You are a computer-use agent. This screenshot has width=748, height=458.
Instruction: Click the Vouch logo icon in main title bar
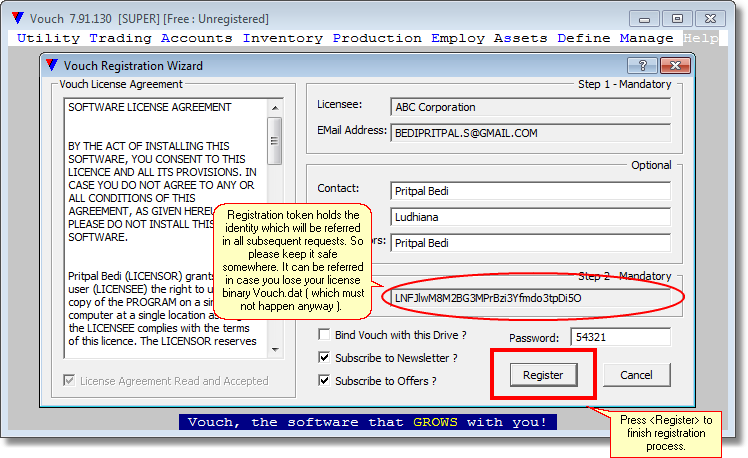click(x=18, y=18)
